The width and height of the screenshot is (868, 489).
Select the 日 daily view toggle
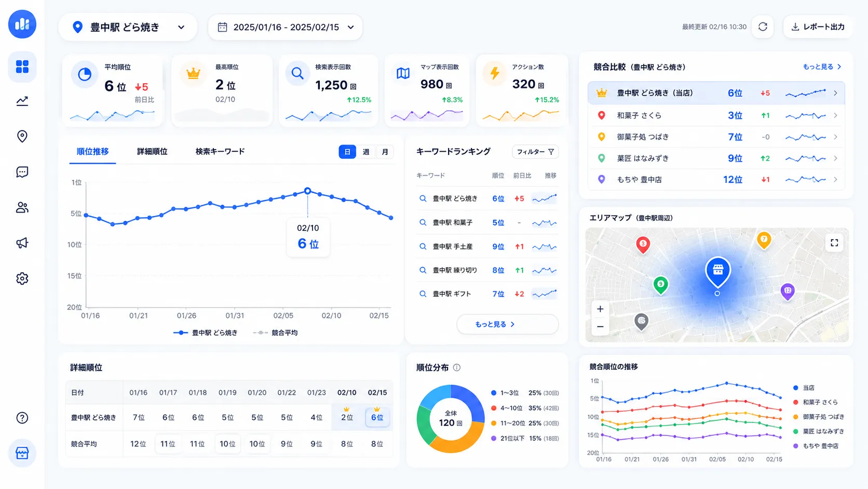pos(347,152)
